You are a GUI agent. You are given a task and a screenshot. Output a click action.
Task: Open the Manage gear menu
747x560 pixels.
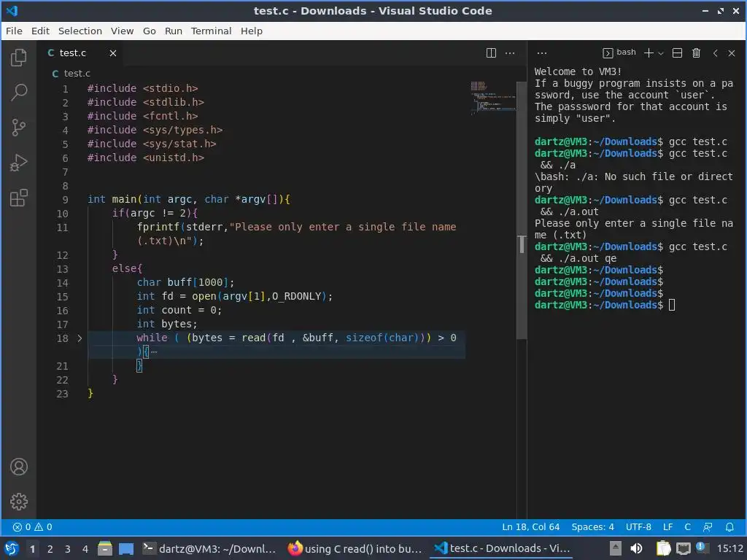click(x=18, y=502)
